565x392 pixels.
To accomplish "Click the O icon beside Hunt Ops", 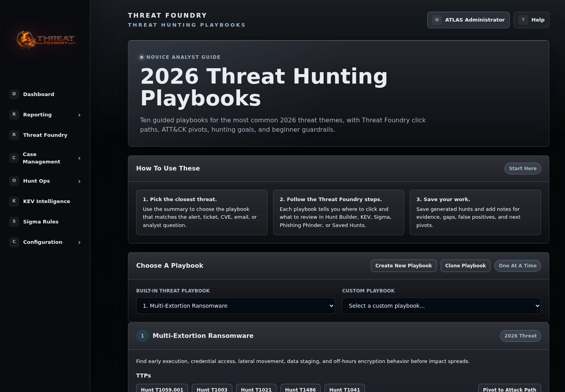I will click(x=14, y=181).
